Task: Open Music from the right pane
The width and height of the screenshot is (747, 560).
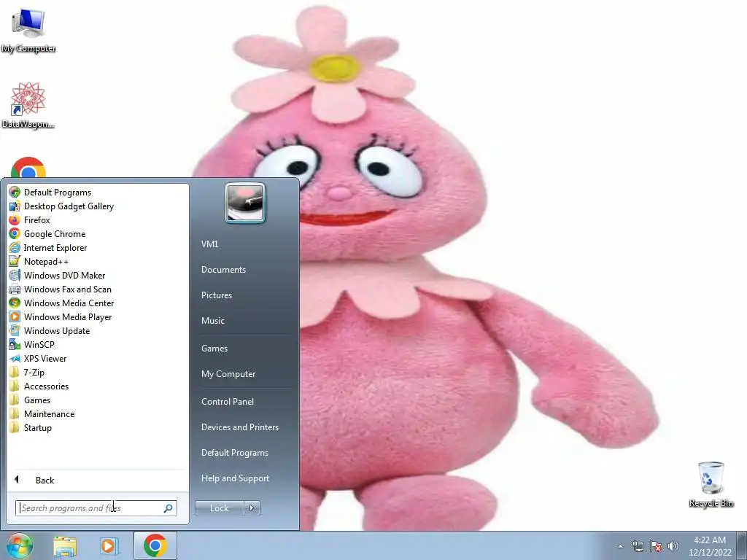Action: [x=213, y=321]
